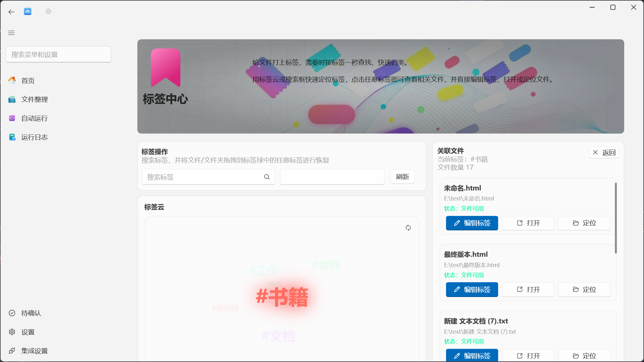The height and width of the screenshot is (362, 644).
Task: Select the #待归档 tag in tag cloud
Action: (225, 309)
